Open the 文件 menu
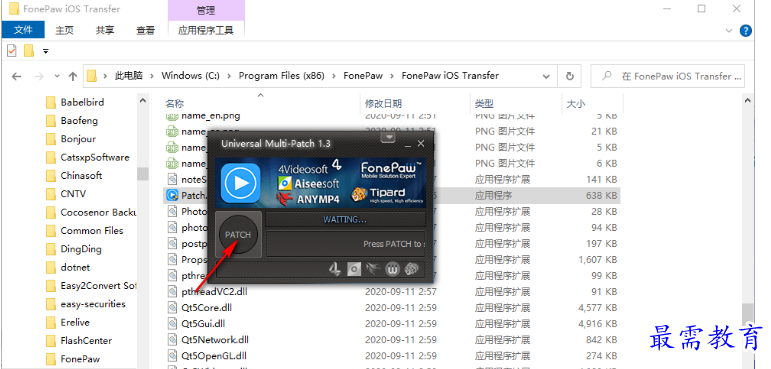This screenshot has height=369, width=771. click(x=23, y=30)
